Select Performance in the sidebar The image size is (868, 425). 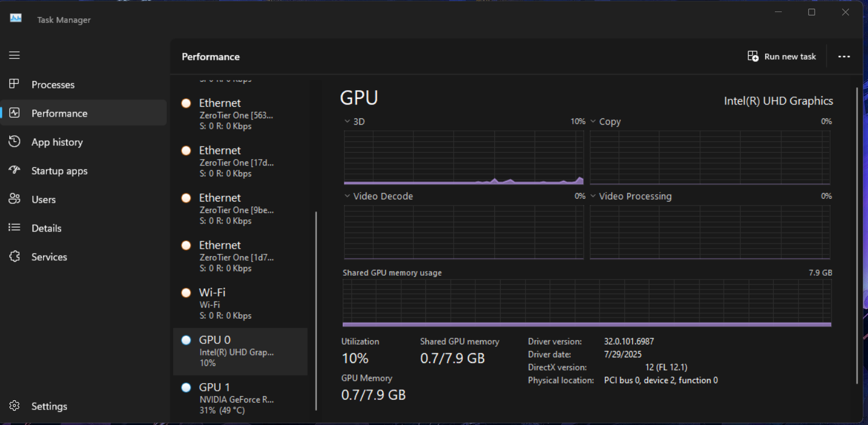coord(83,113)
